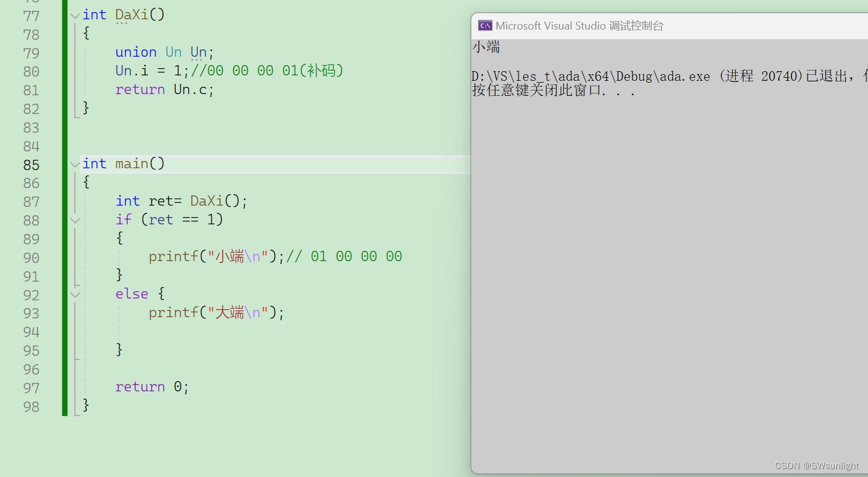Click line number 85 in the gutter

pos(31,165)
